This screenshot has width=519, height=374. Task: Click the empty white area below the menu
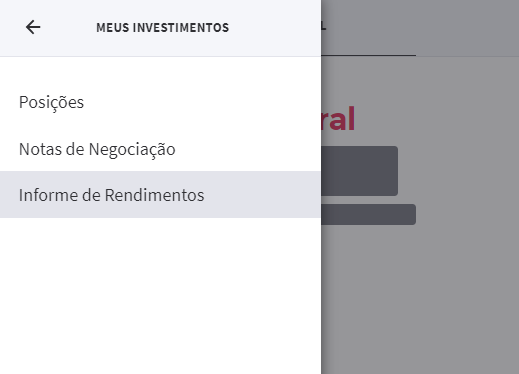pyautogui.click(x=160, y=296)
